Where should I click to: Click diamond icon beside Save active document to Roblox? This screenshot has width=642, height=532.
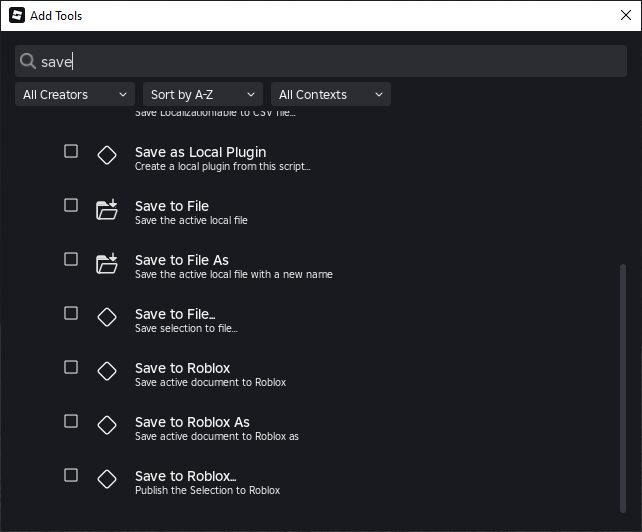click(x=107, y=371)
